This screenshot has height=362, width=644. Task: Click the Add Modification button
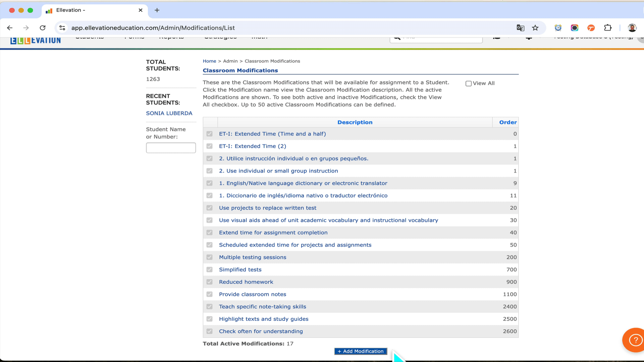(361, 351)
